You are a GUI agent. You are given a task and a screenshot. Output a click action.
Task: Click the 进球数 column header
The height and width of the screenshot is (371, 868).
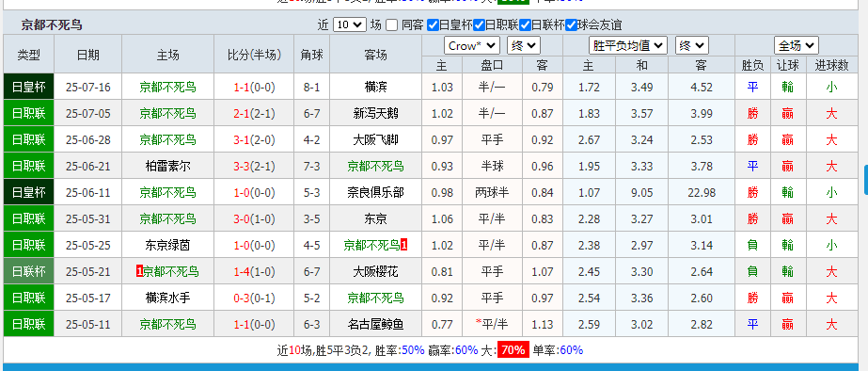point(831,65)
